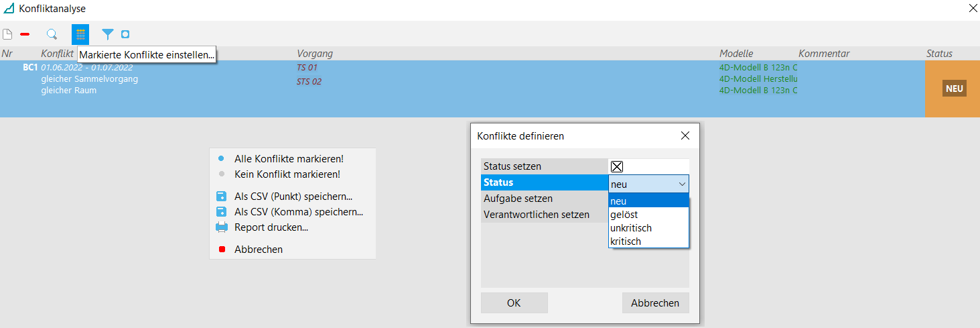The height and width of the screenshot is (328, 980).
Task: Select 'unkritisch' status option
Action: (631, 227)
